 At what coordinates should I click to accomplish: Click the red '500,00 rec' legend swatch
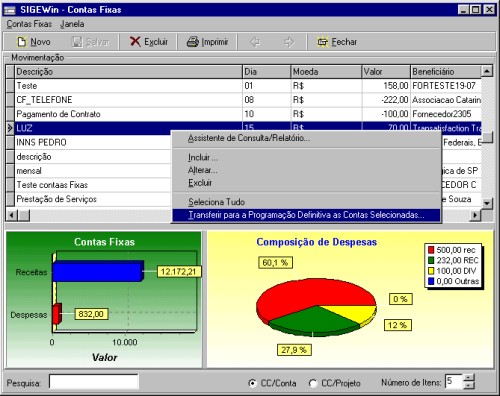(x=431, y=250)
